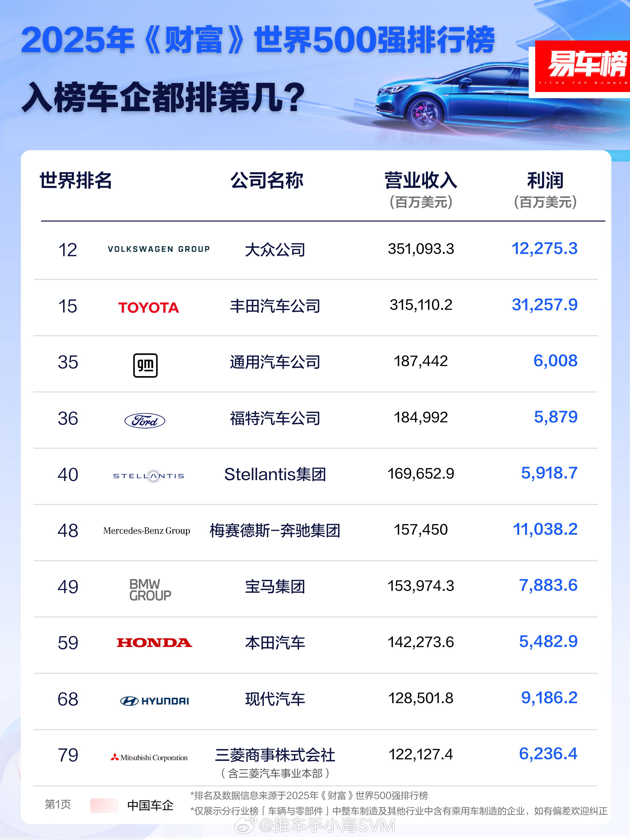The height and width of the screenshot is (840, 630).
Task: Click GM's revenue 187,442
Action: pos(421,361)
